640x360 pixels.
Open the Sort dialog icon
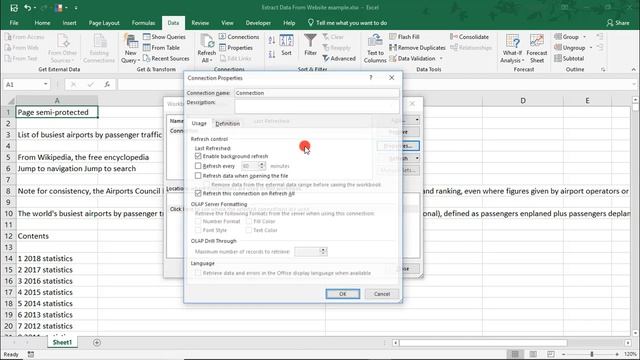click(x=287, y=45)
